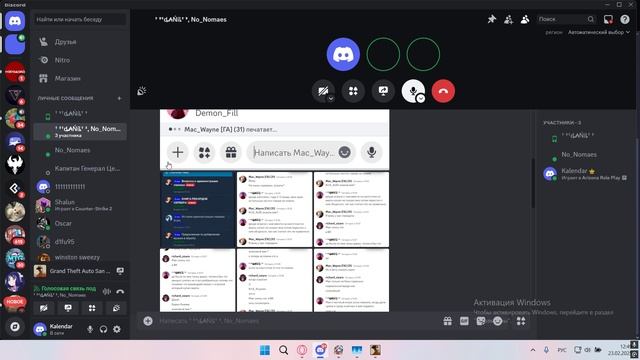
Task: Open Windows taskbar search
Action: 283,350
